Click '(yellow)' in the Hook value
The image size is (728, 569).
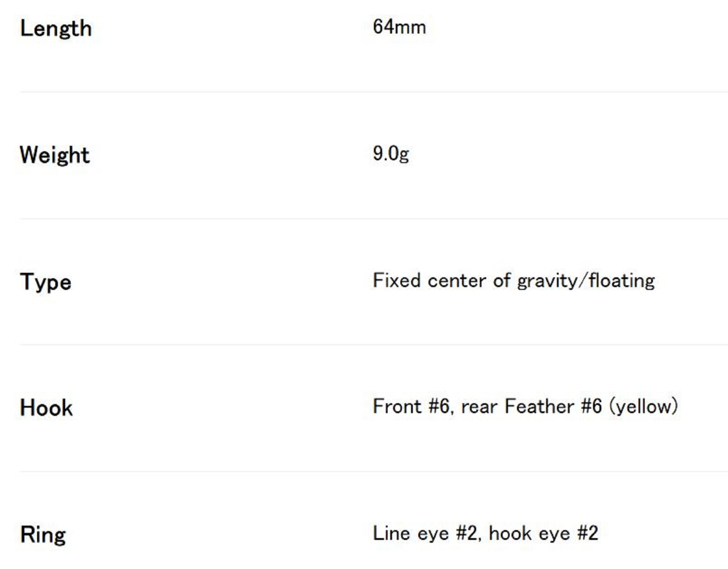pos(644,406)
